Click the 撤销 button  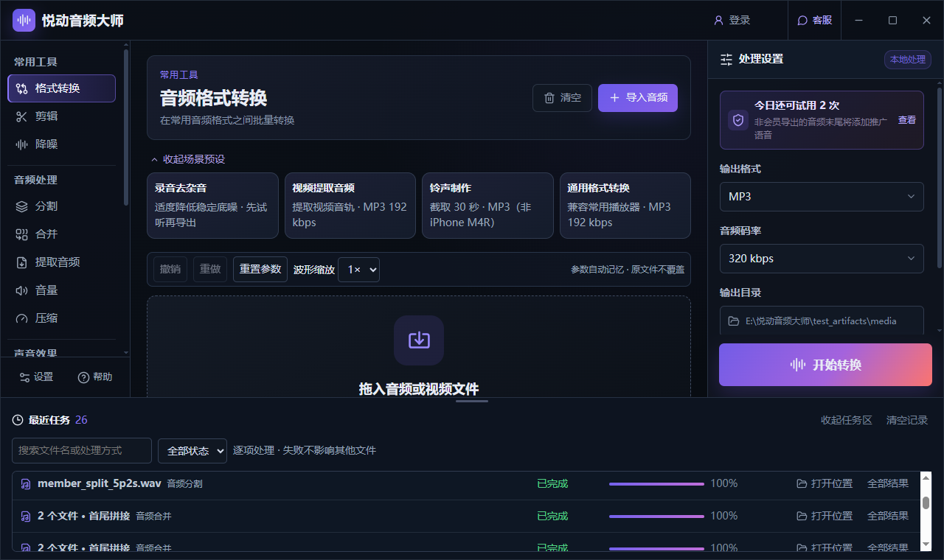pyautogui.click(x=170, y=270)
